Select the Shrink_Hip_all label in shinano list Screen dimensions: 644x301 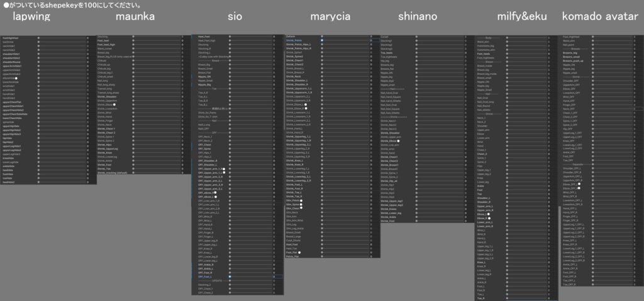point(389,181)
